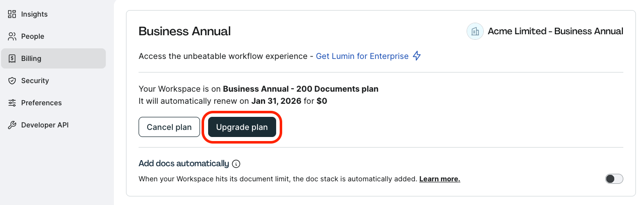Enable the Add docs automatically switch

tap(614, 179)
